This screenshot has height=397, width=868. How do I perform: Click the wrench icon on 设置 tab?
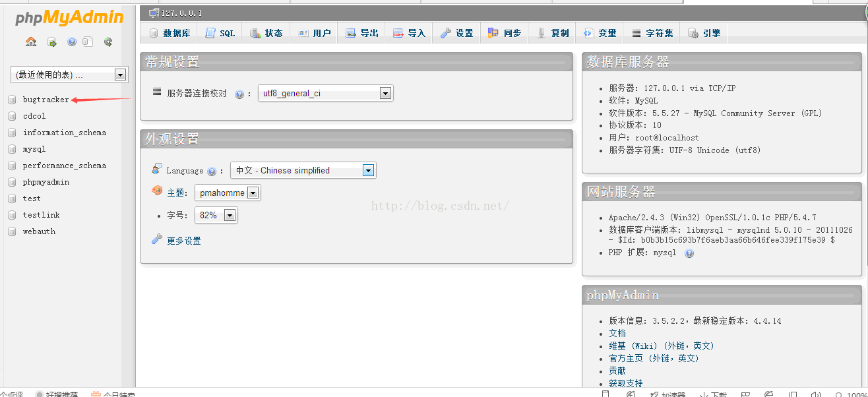coord(446,33)
